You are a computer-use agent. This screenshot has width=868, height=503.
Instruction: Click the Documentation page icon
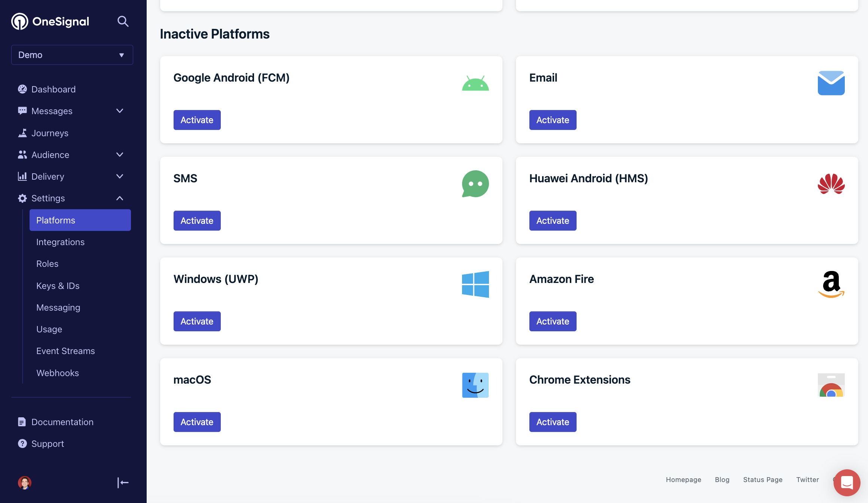[x=22, y=422]
